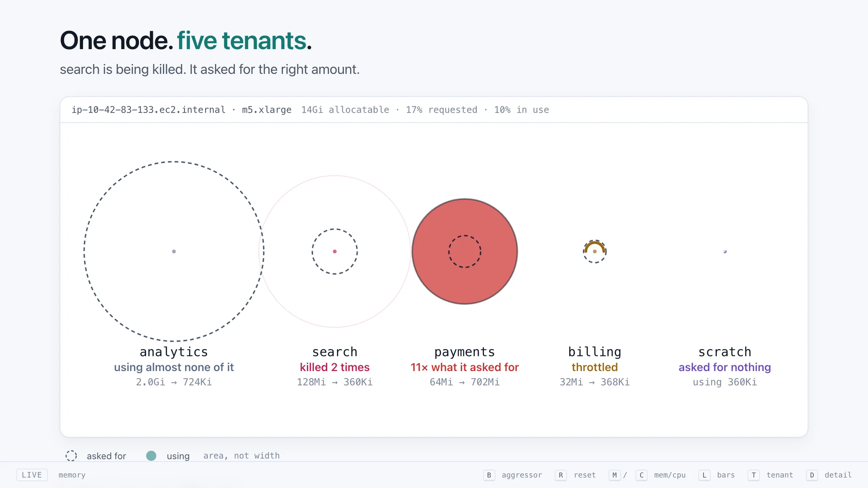Click 'killed 2 times' status text

click(x=335, y=367)
